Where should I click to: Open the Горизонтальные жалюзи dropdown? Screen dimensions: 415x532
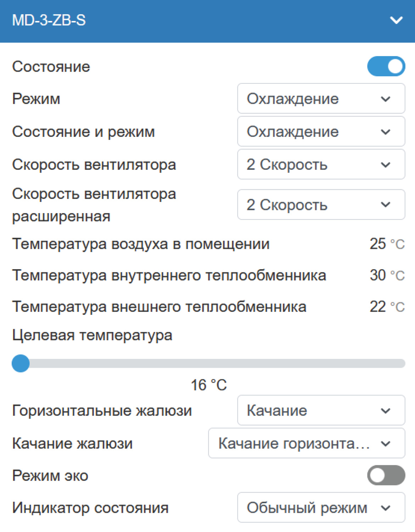321,410
